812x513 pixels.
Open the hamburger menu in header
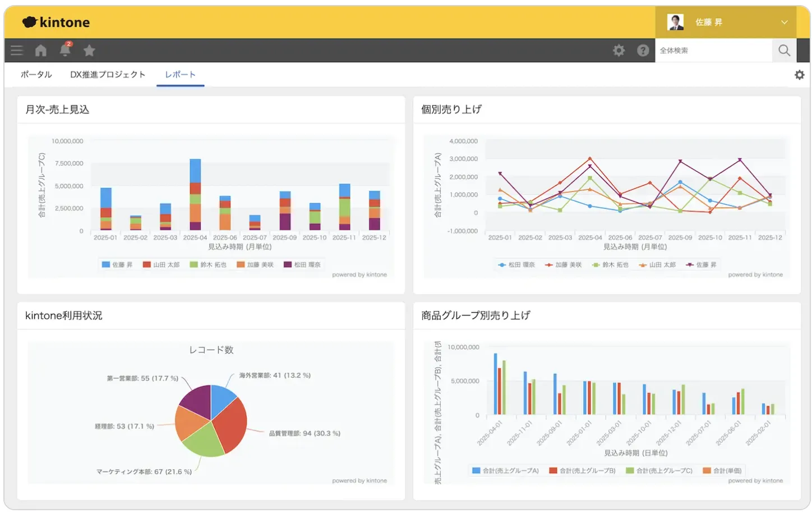point(17,51)
